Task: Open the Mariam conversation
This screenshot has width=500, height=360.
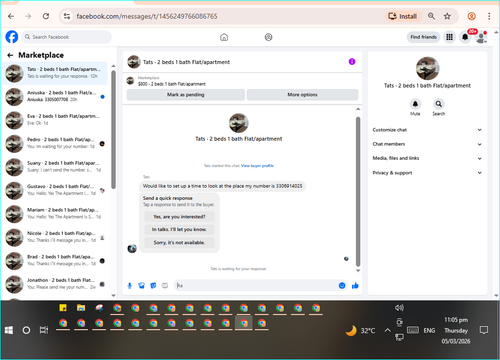Action: (55, 214)
